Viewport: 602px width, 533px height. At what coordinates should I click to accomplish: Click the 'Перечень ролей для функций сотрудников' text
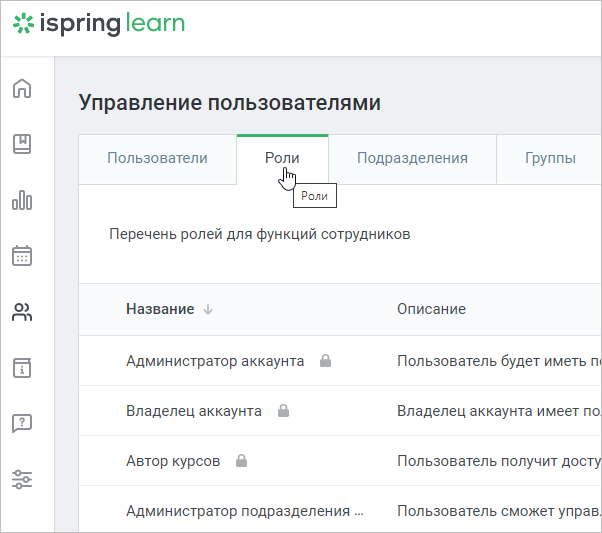260,234
